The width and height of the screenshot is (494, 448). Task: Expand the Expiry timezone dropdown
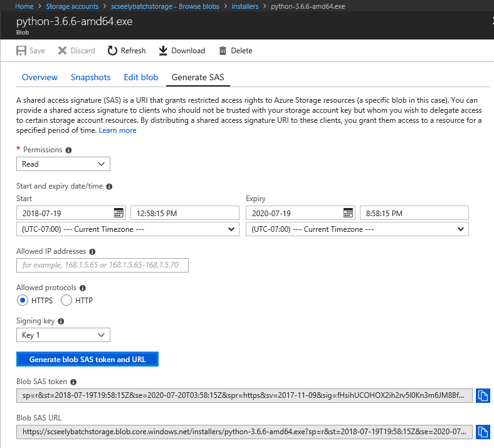(x=357, y=229)
